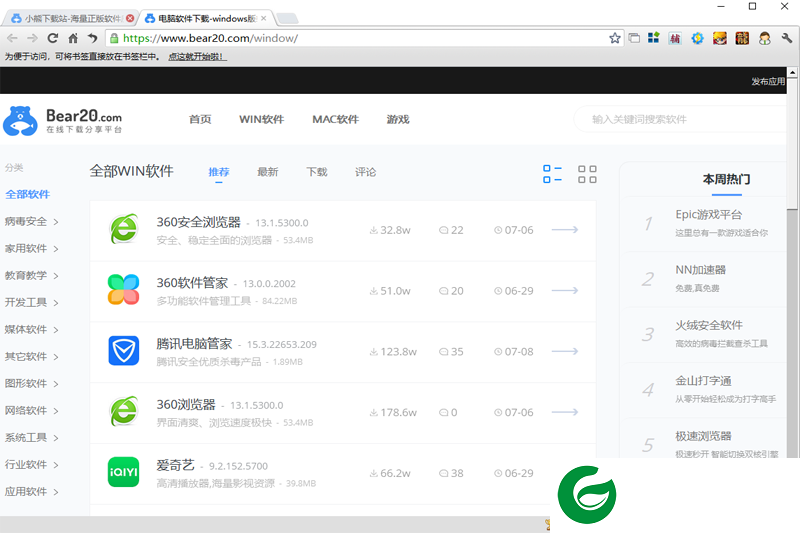This screenshot has width=800, height=533.
Task: Click the arrow on the 360安全浏览器 row
Action: tap(565, 230)
